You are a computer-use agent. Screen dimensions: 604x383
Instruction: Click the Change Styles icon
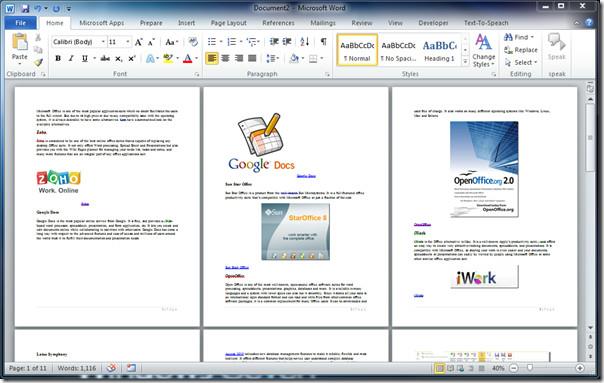(483, 50)
